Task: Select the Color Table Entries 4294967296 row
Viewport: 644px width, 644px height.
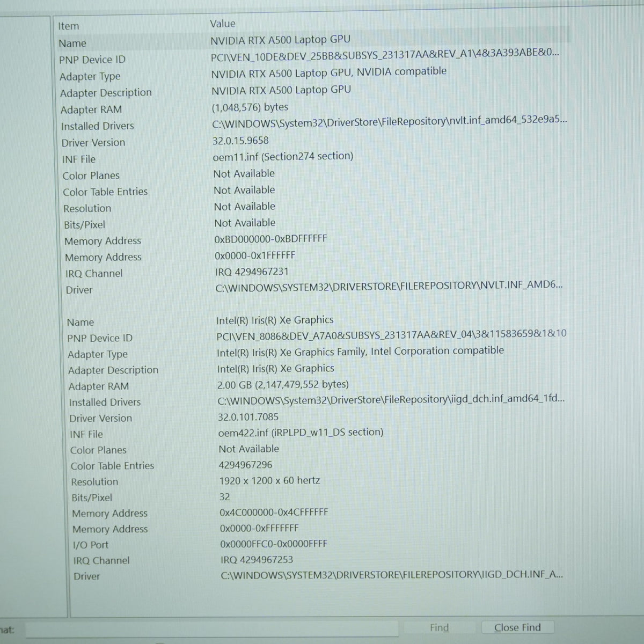Action: click(x=320, y=465)
